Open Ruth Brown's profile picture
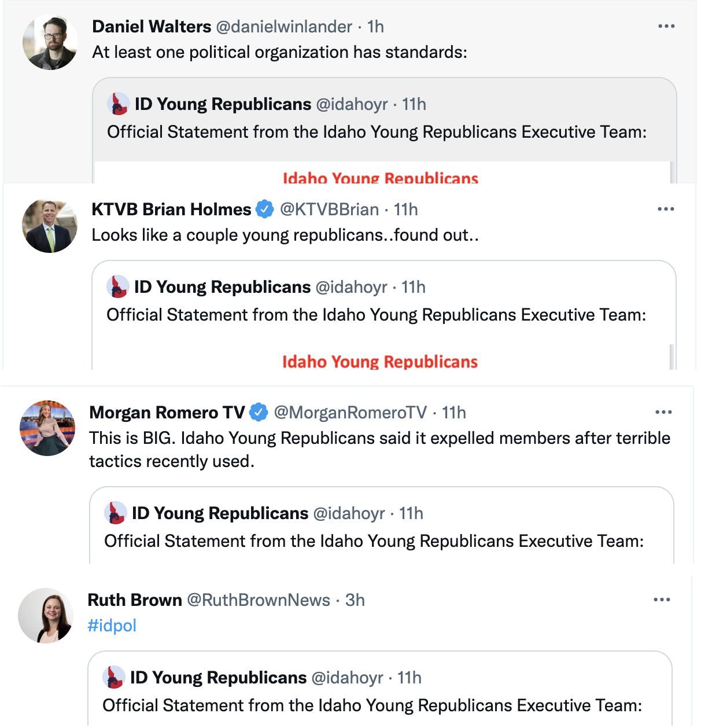This screenshot has width=701, height=728. [46, 616]
